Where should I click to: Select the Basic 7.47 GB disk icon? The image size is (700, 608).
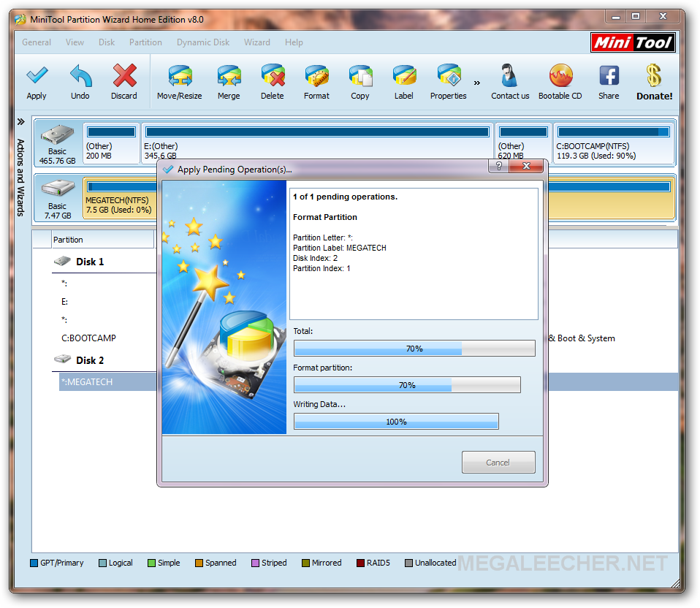(58, 188)
